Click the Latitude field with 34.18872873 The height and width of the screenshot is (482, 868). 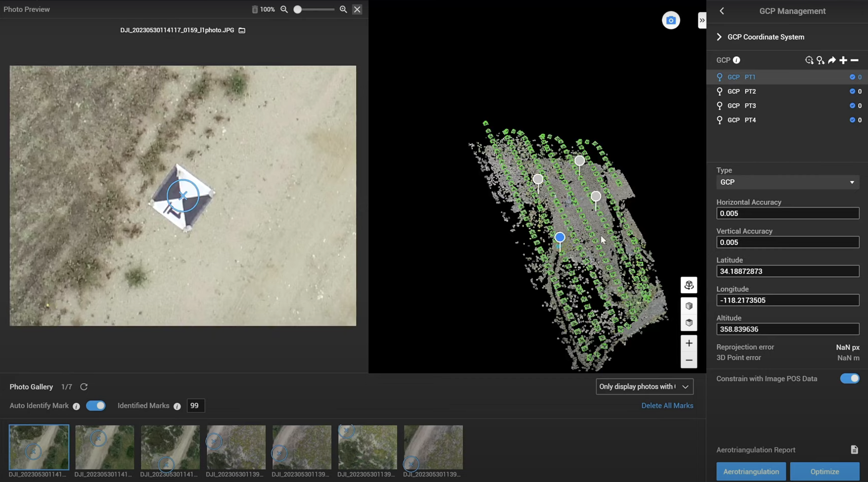click(788, 271)
